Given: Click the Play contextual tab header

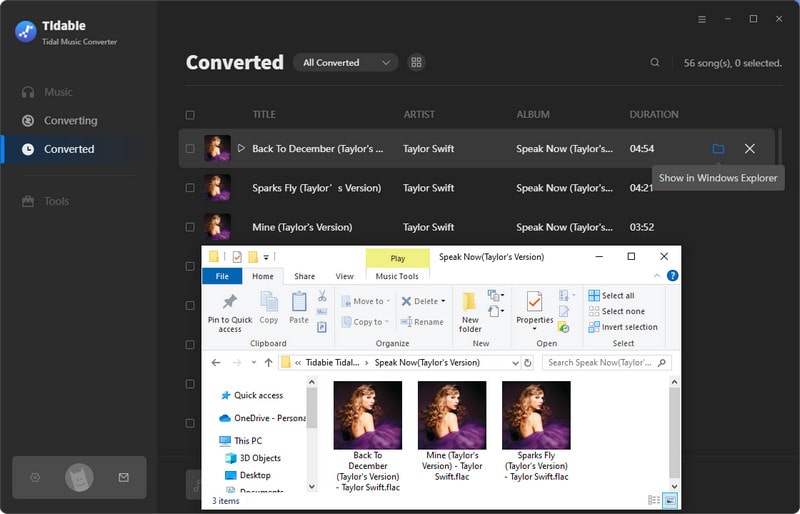Looking at the screenshot, I should point(397,258).
